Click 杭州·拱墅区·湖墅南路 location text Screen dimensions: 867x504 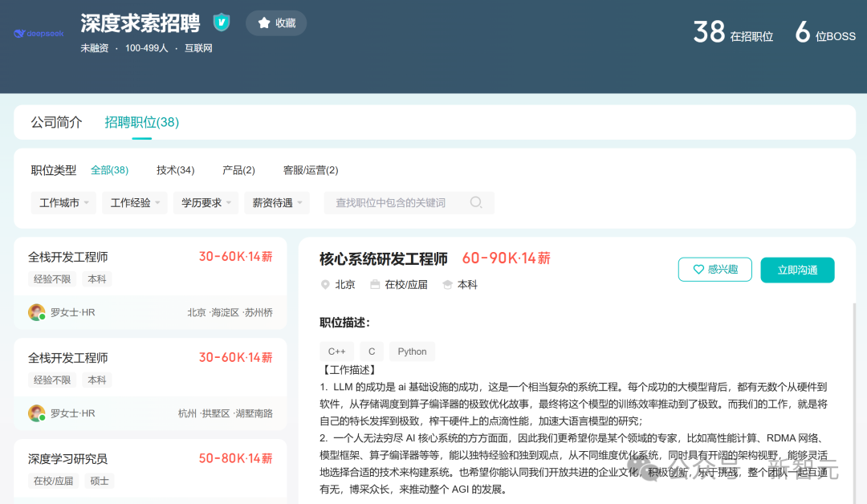(x=225, y=413)
